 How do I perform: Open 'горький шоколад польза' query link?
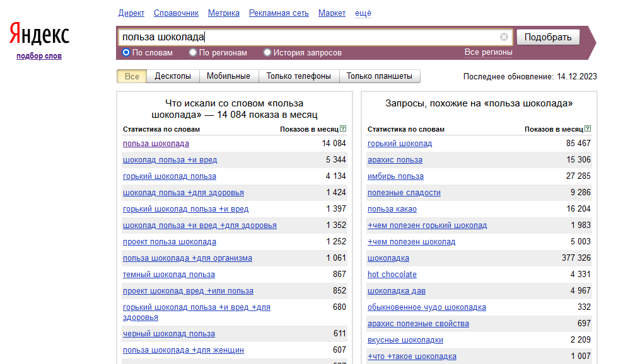(x=170, y=176)
